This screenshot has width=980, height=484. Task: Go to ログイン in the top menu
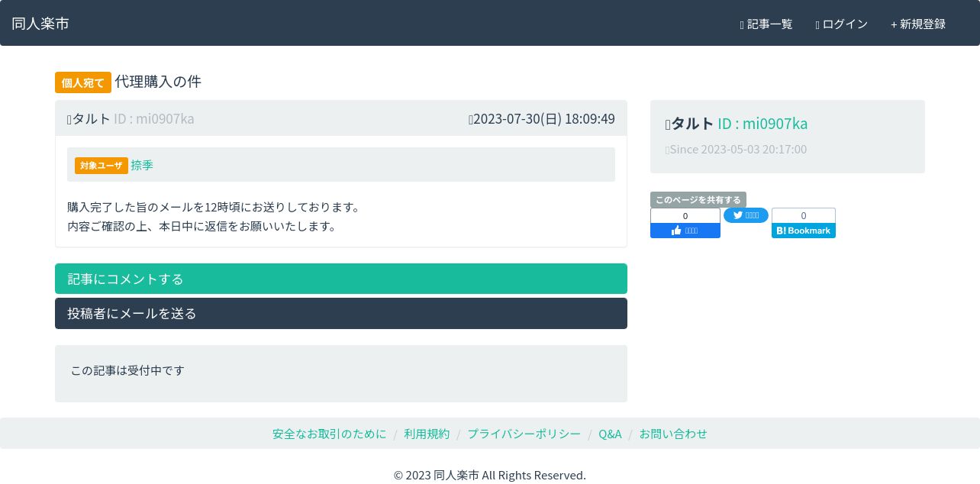pos(842,24)
